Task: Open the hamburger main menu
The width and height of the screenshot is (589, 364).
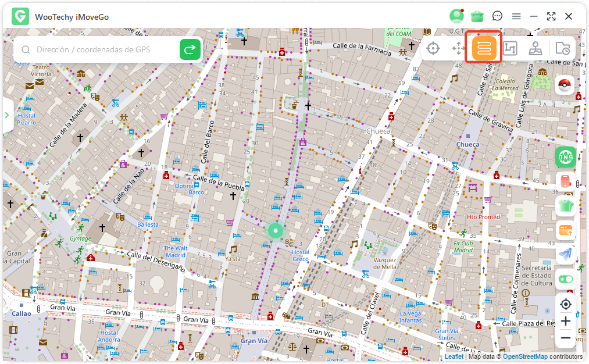Action: [x=516, y=16]
